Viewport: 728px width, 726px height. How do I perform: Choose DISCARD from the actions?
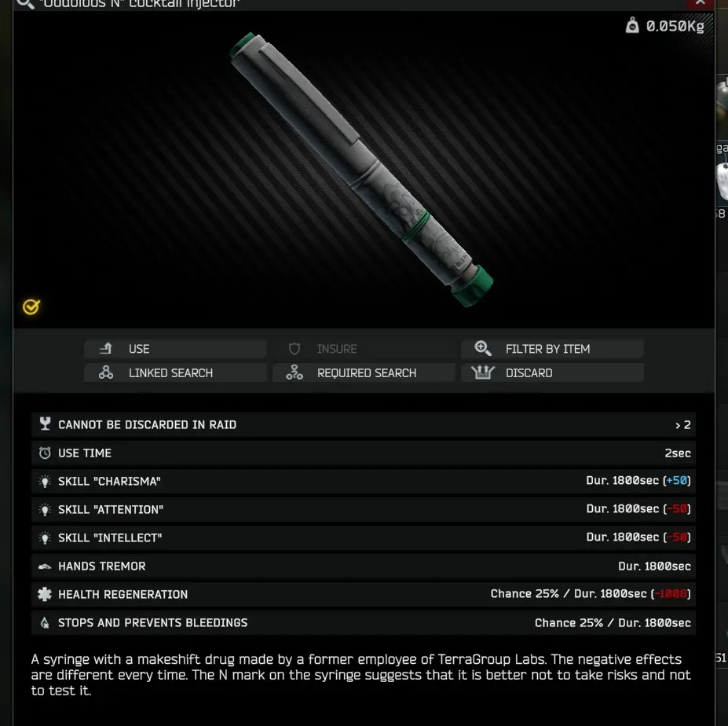pyautogui.click(x=552, y=373)
